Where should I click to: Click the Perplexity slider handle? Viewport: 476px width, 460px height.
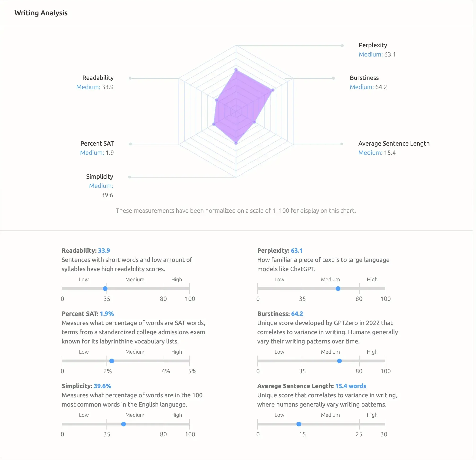click(338, 288)
